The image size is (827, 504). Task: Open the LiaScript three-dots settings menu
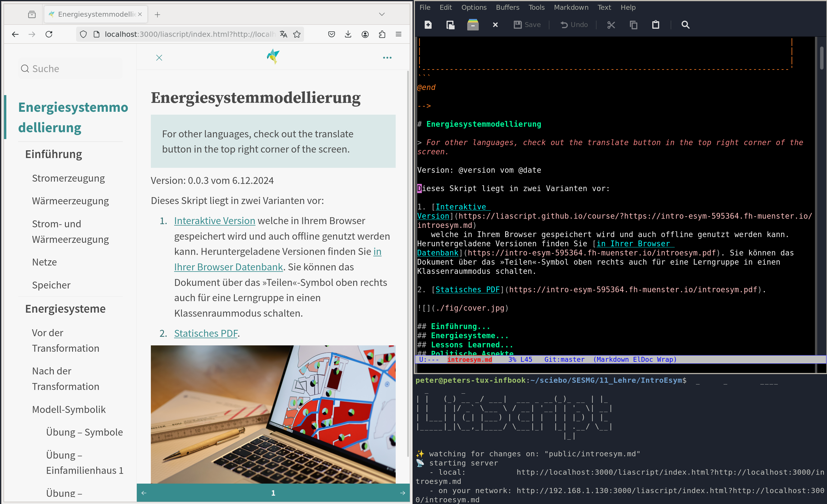pos(387,58)
